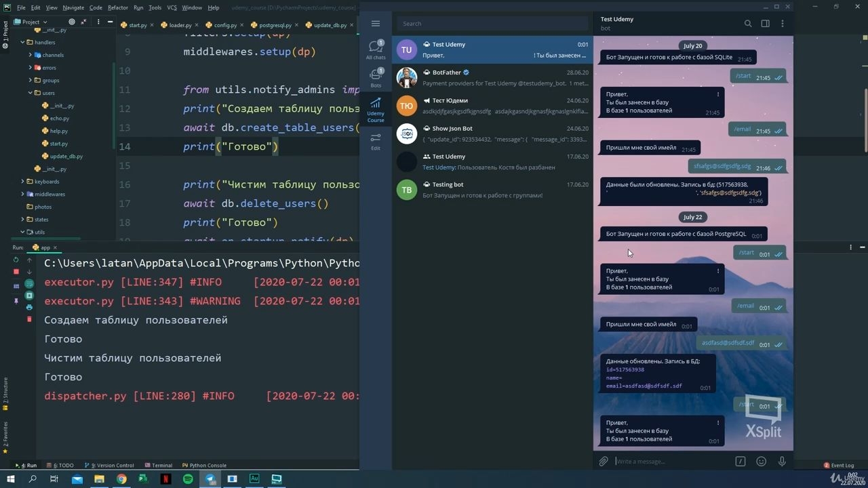Viewport: 868px width, 488px height.
Task: Open the File menu in PyCharm
Action: [x=21, y=7]
